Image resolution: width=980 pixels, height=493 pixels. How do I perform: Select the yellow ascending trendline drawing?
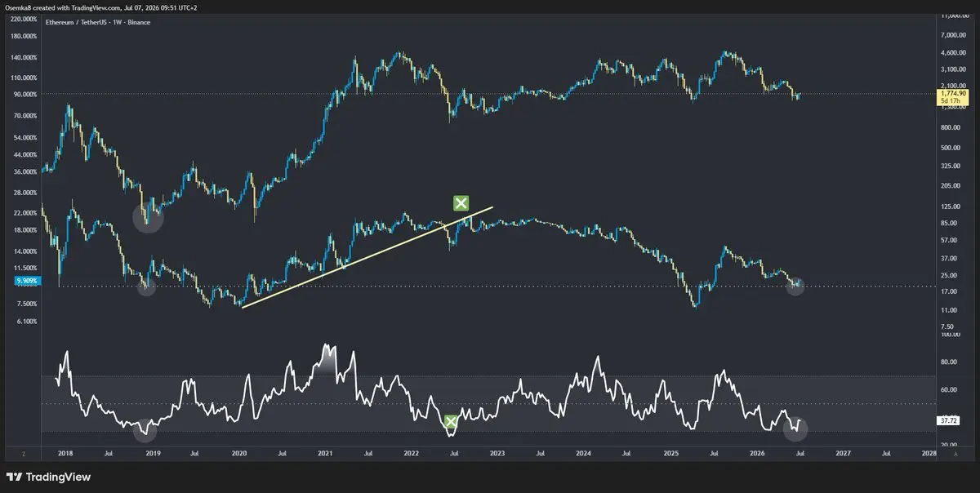[367, 257]
